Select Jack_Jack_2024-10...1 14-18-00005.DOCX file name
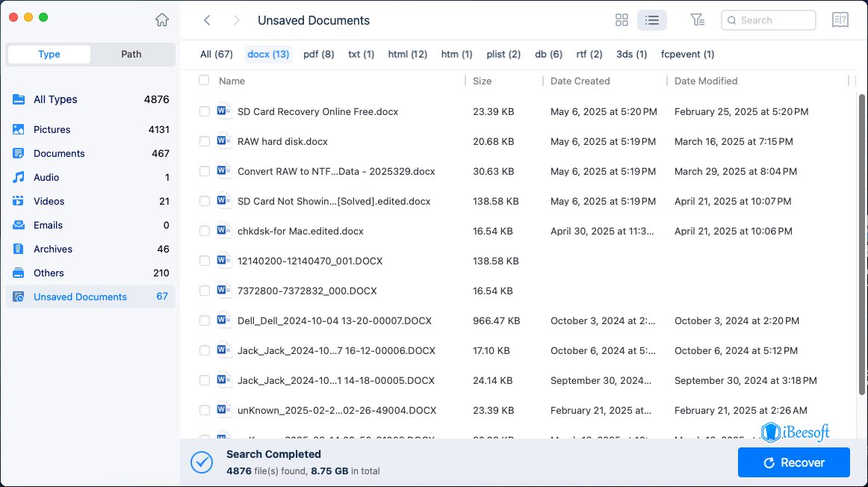The height and width of the screenshot is (487, 868). (x=336, y=380)
